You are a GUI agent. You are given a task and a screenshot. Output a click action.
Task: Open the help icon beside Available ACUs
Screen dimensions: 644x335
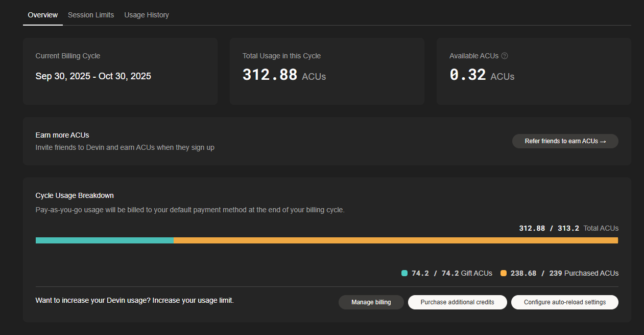(x=505, y=56)
